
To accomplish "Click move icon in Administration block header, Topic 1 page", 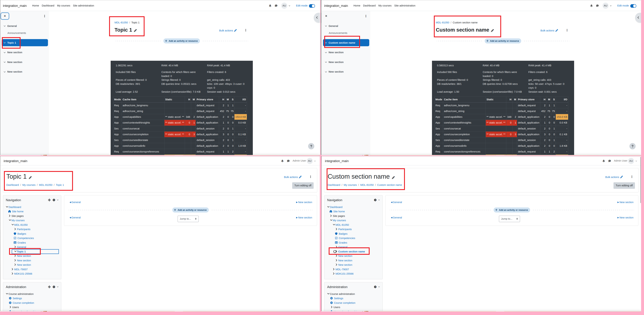I will tap(49, 287).
